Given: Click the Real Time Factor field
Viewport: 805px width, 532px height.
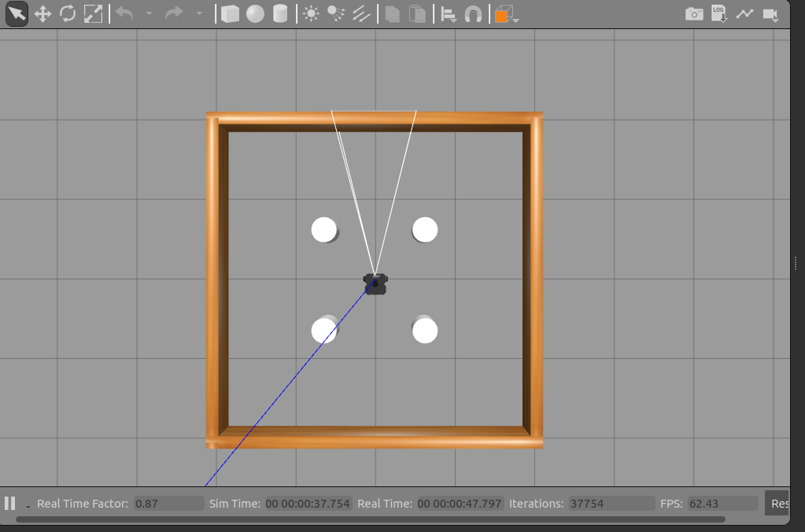Looking at the screenshot, I should (167, 504).
